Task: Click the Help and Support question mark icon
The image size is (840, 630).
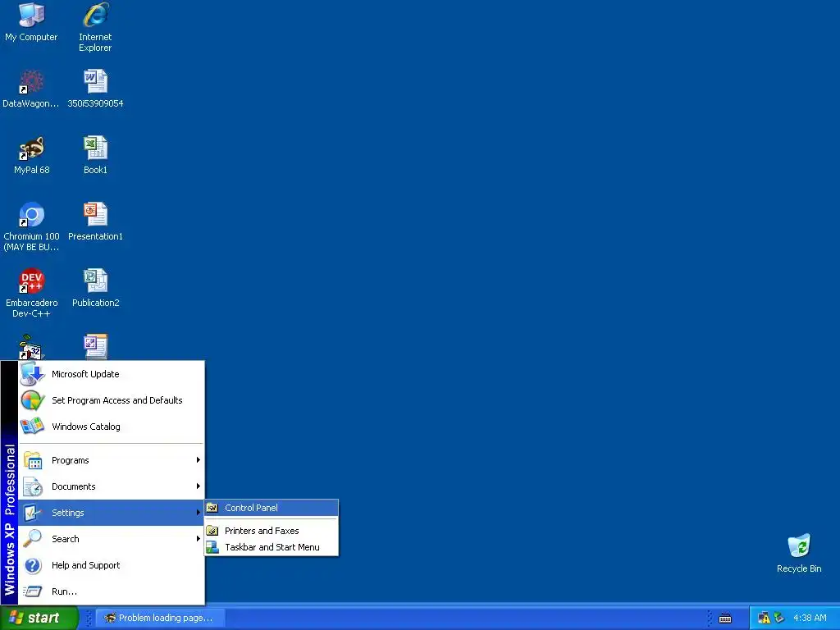Action: [32, 565]
